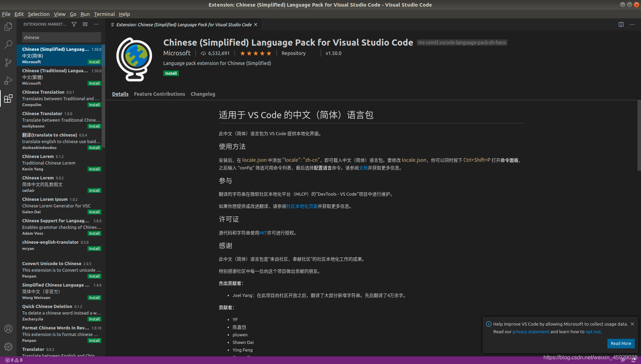This screenshot has height=364, width=641.
Task: Click the Microsoft publisher name
Action: (x=177, y=53)
